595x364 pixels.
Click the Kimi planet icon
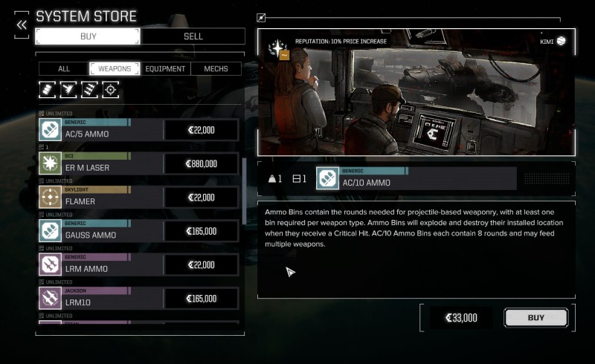[x=562, y=41]
